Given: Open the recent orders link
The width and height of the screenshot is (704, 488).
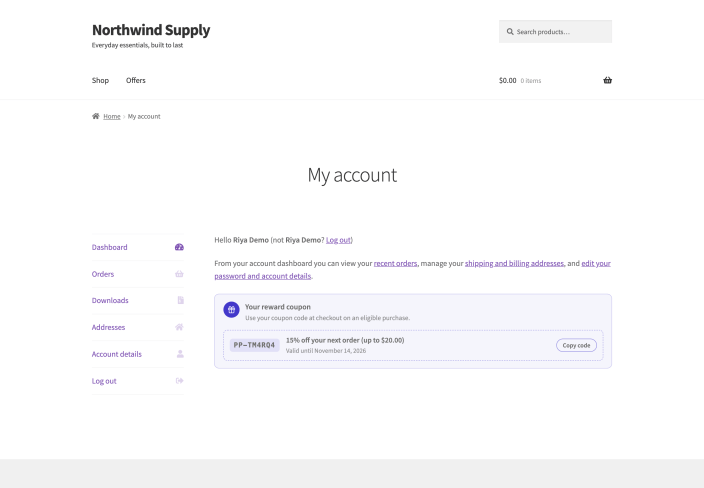Looking at the screenshot, I should tap(396, 264).
